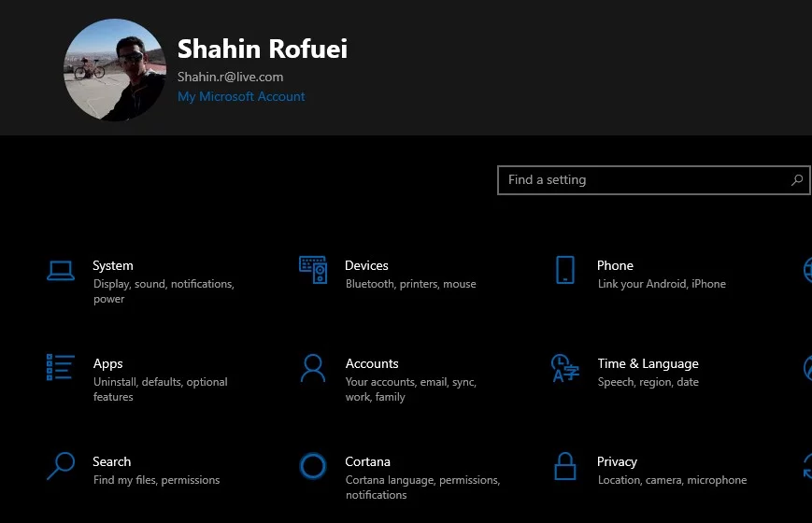
Task: Open the Cortana settings label
Action: click(367, 461)
